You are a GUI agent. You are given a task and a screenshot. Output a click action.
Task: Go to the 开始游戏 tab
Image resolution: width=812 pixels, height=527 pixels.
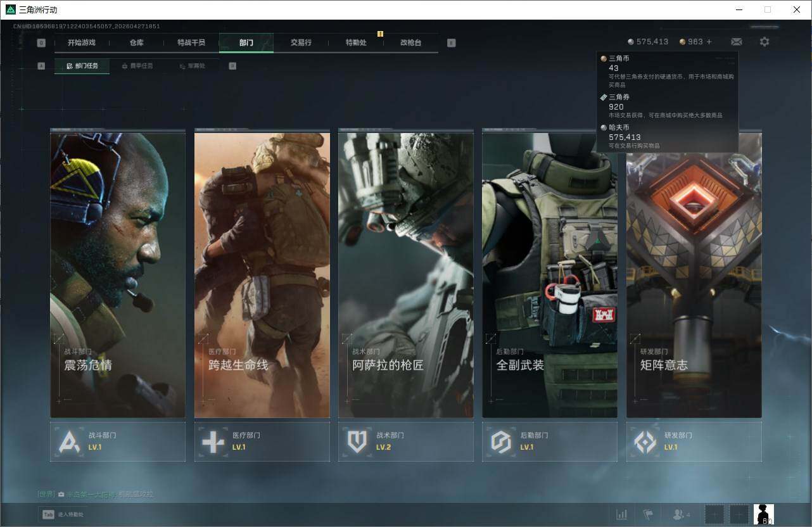[82, 42]
